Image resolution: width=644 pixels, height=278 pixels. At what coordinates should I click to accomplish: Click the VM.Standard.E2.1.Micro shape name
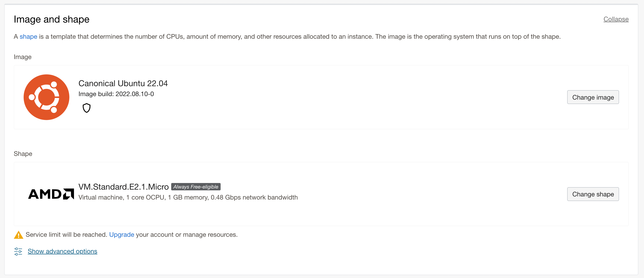[x=123, y=187]
